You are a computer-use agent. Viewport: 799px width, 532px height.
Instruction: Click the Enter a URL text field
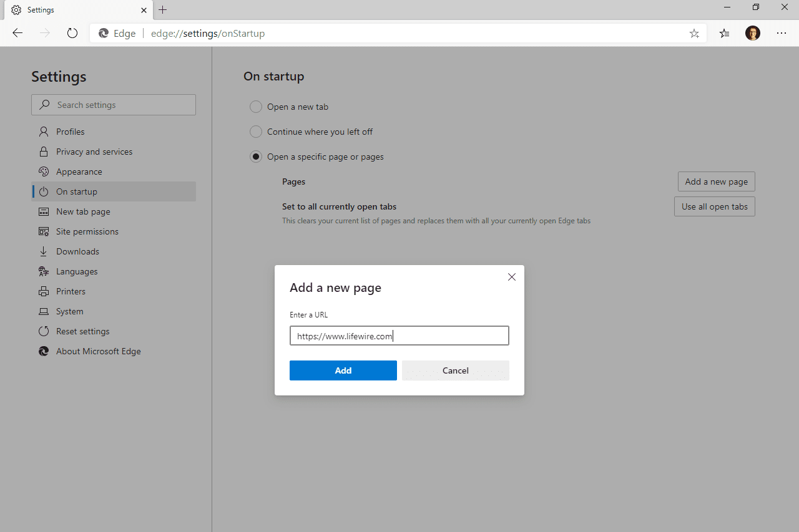click(399, 336)
